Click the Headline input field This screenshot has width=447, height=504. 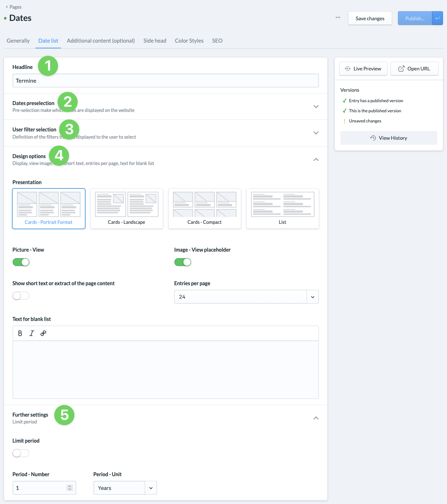click(x=166, y=81)
